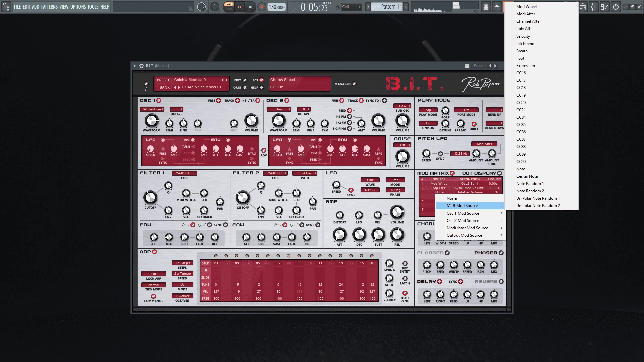Open the TOOLS menu
The image size is (644, 362).
[93, 7]
